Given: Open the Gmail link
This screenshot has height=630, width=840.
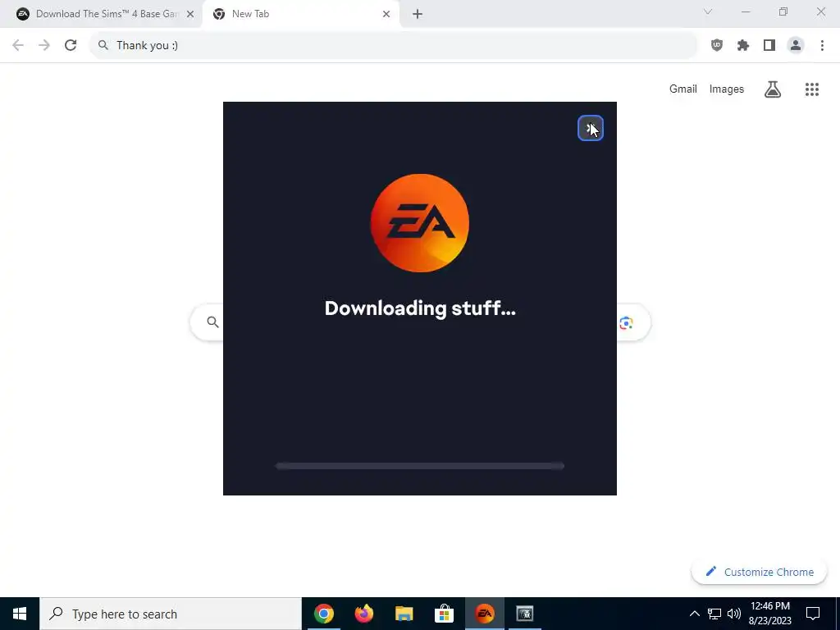Looking at the screenshot, I should click(x=683, y=89).
